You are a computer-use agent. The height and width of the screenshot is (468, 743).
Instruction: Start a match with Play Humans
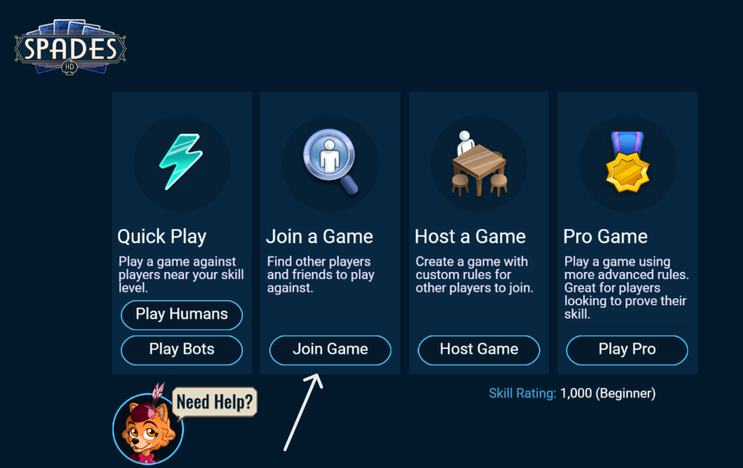tap(182, 315)
